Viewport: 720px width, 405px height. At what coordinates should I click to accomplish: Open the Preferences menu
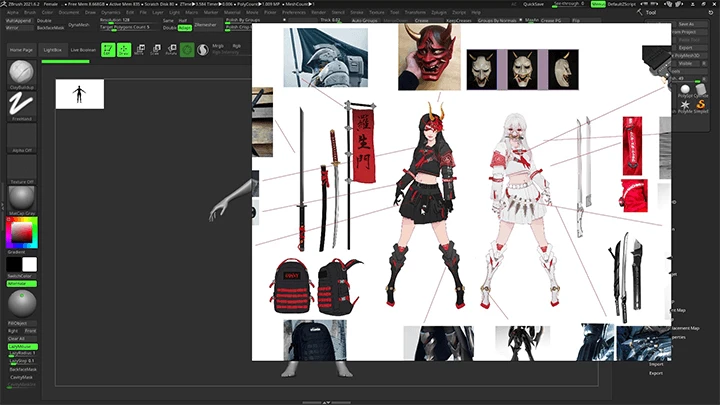pyautogui.click(x=294, y=12)
